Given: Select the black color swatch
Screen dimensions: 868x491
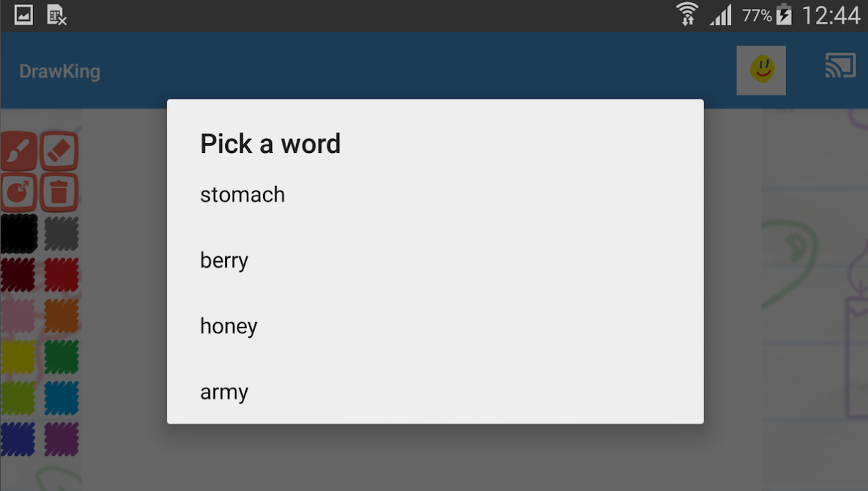Looking at the screenshot, I should 19,233.
